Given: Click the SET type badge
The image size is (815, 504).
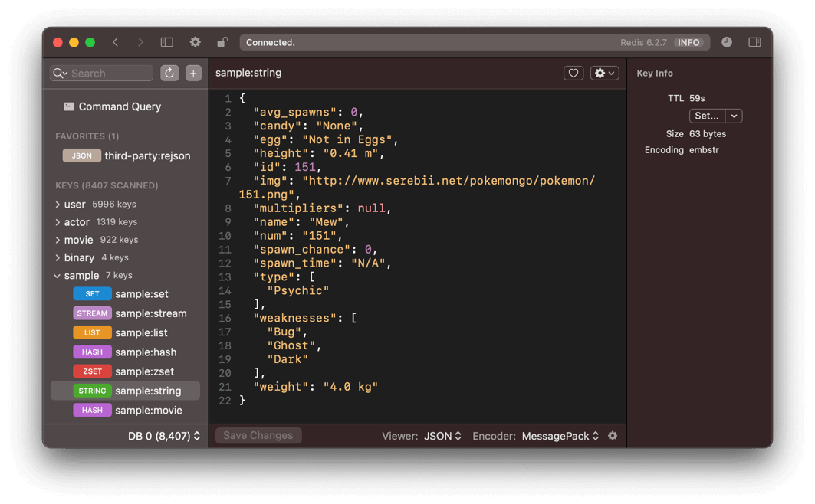Looking at the screenshot, I should pyautogui.click(x=92, y=294).
